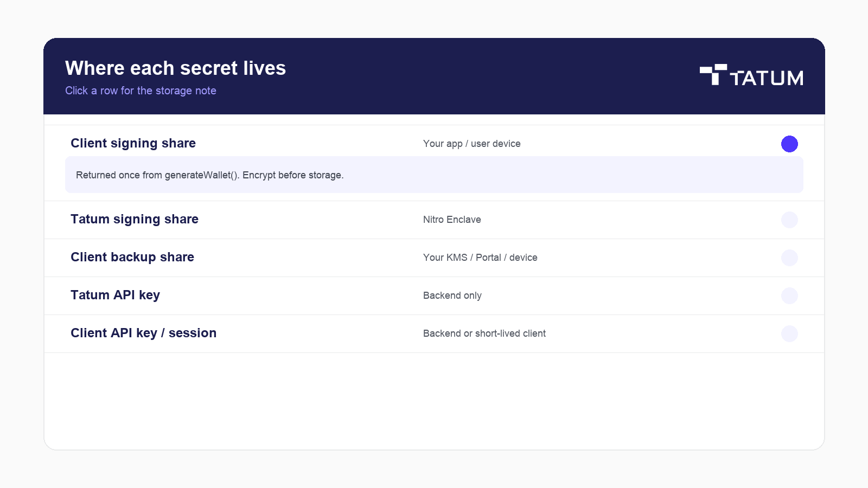Screen dimensions: 868x488
Task: Click the 'Where each secret lives' heading
Action: (x=175, y=68)
